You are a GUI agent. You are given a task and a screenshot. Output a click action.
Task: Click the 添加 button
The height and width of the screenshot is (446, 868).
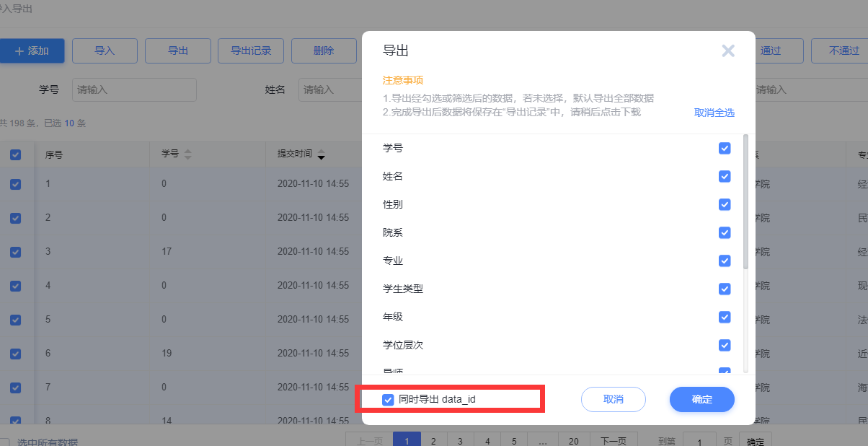[x=32, y=51]
